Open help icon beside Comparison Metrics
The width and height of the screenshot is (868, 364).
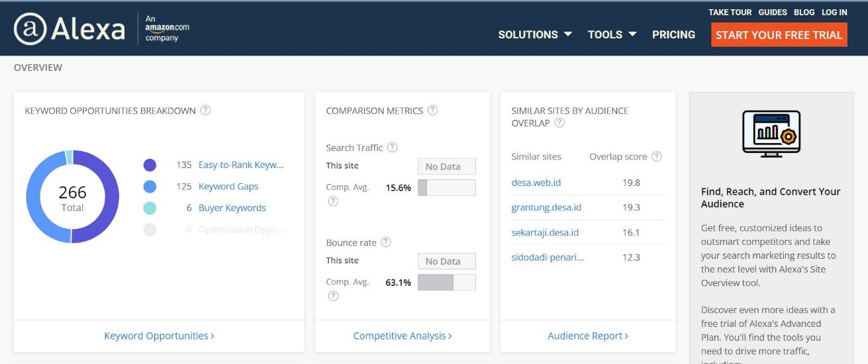pyautogui.click(x=432, y=111)
